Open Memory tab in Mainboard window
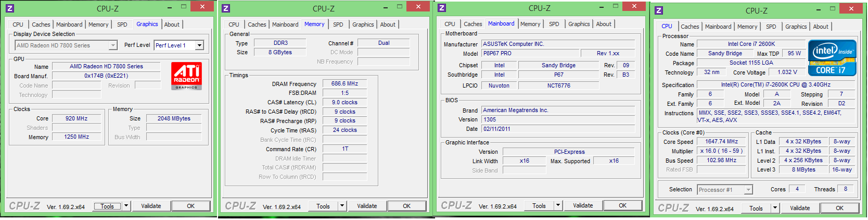Screen dimensions: 868x220 [x=530, y=24]
